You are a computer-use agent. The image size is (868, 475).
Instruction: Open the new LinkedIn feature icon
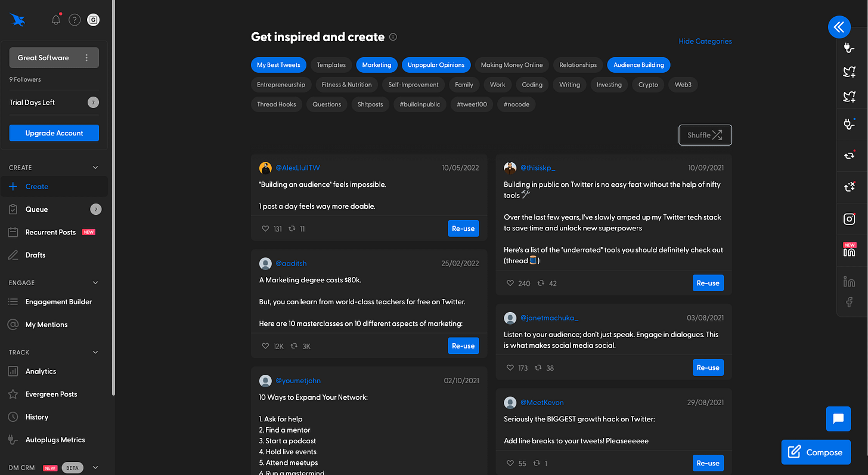click(x=849, y=250)
